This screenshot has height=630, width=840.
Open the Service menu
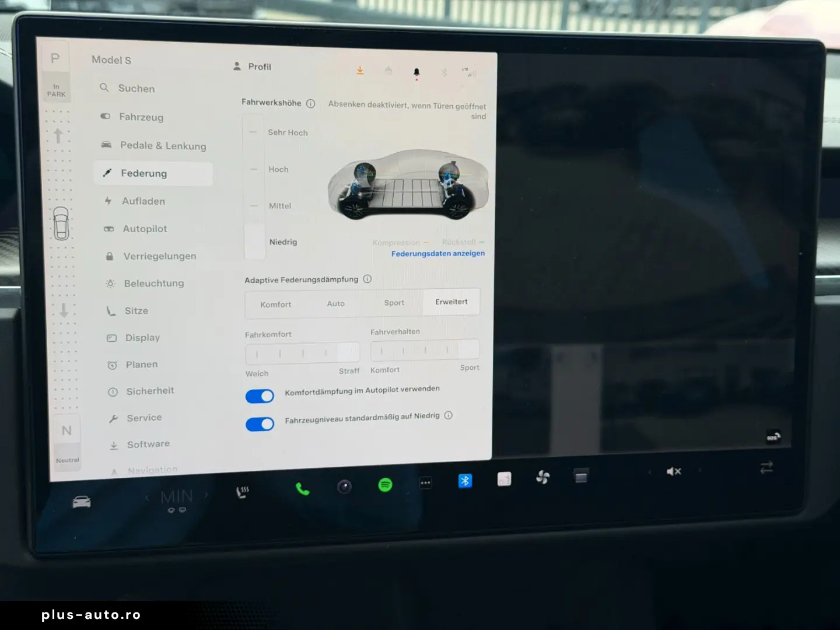[135, 418]
